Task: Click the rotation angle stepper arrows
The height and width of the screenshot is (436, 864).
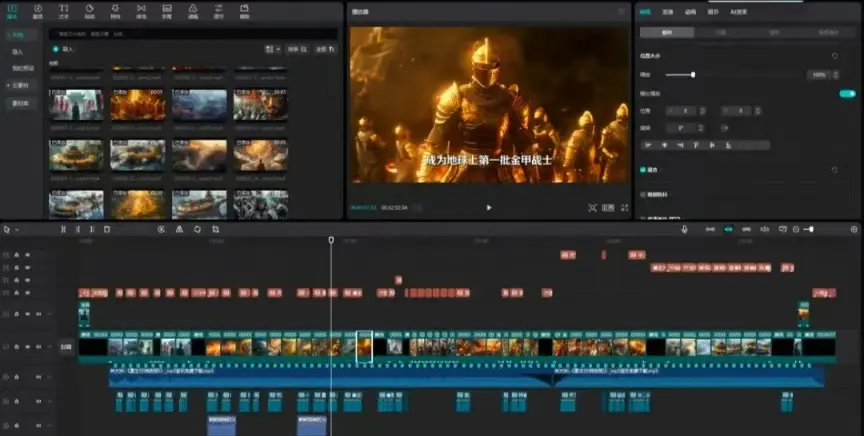Action: tap(700, 128)
